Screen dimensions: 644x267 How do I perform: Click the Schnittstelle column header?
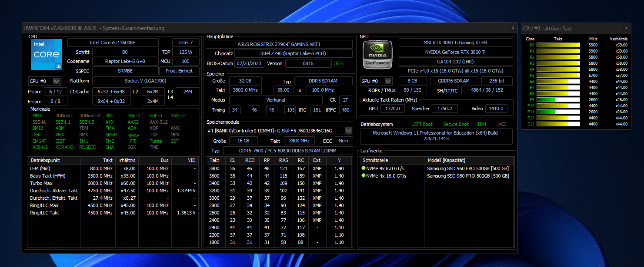tap(391, 160)
